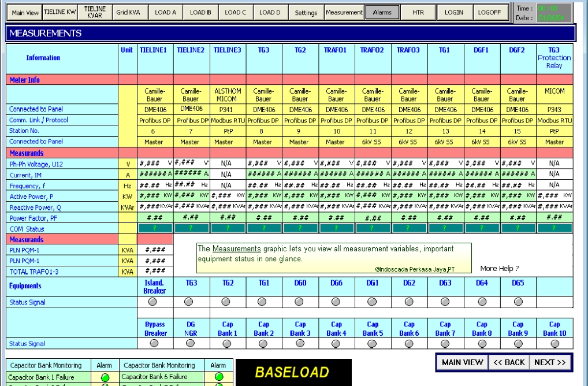Open the Alarms tab

click(382, 12)
